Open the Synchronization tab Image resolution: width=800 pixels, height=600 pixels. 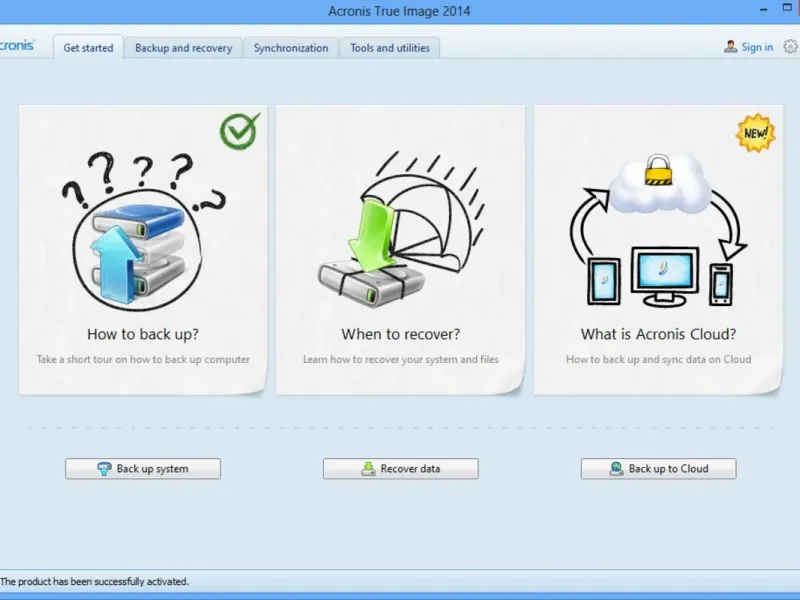point(291,47)
